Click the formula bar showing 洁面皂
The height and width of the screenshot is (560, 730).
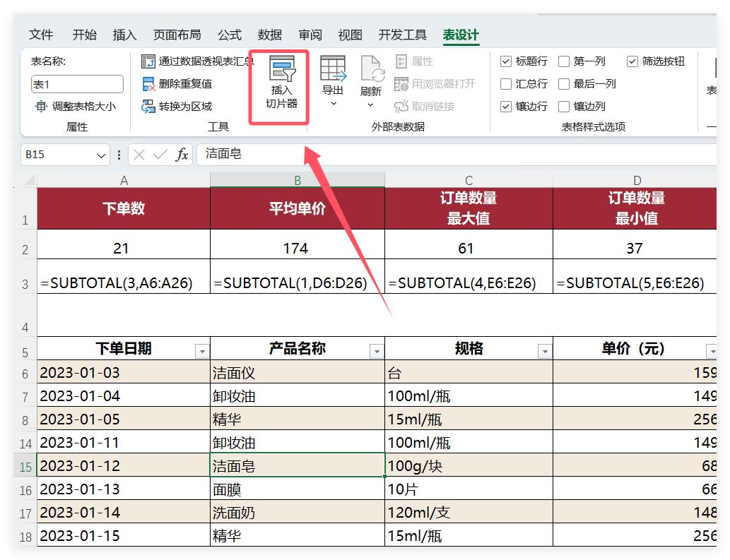click(457, 154)
